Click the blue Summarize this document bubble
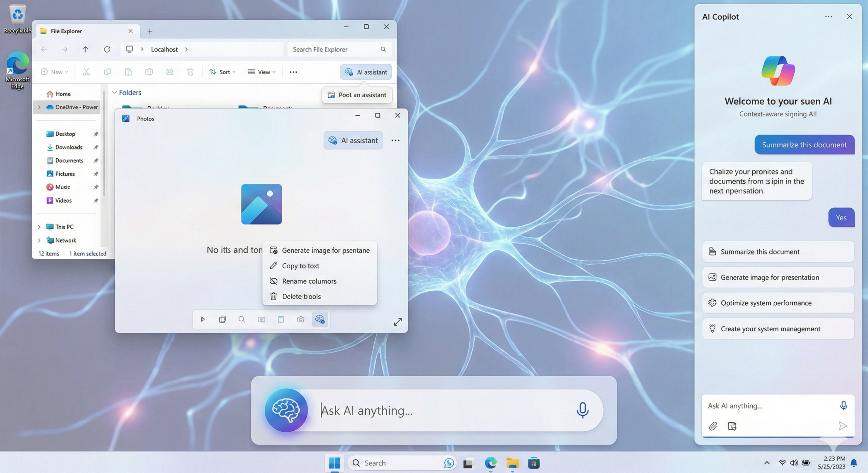Image resolution: width=868 pixels, height=473 pixels. (804, 145)
